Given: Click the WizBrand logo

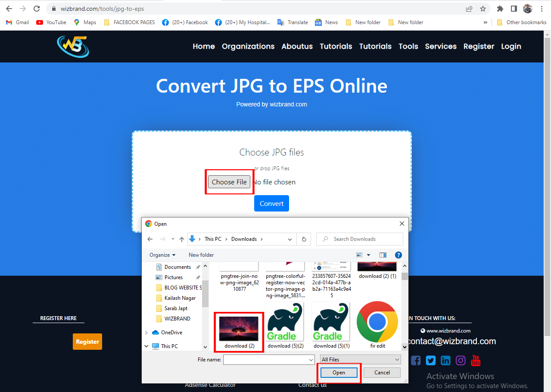Looking at the screenshot, I should pyautogui.click(x=72, y=46).
